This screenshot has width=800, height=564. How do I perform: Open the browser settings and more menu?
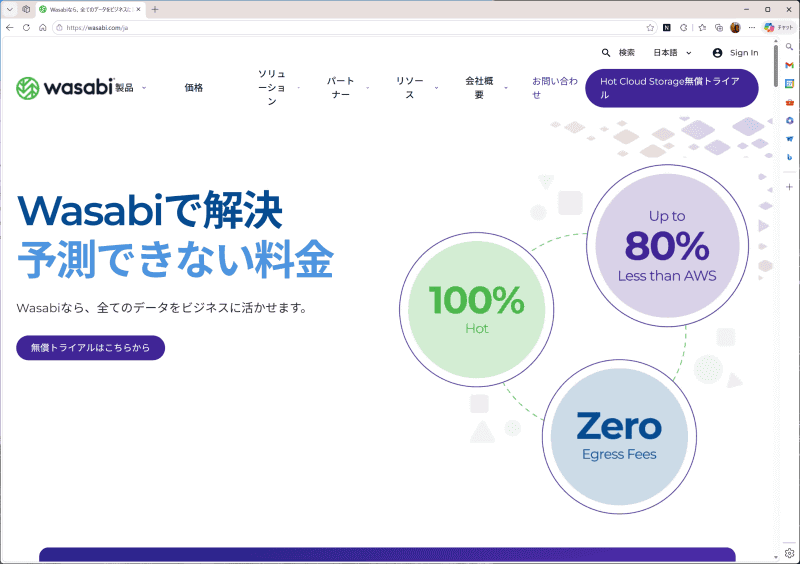point(752,28)
